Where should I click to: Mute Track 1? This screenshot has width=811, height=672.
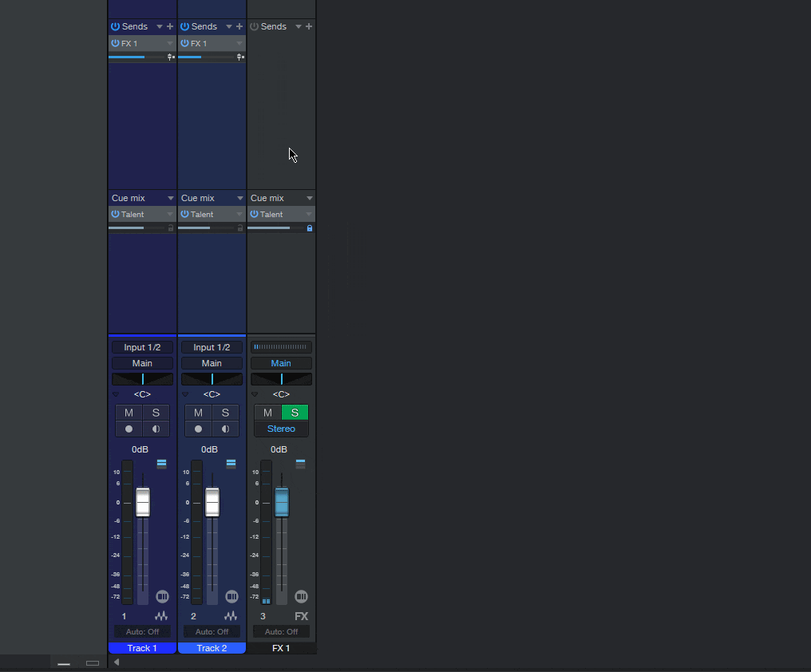click(129, 413)
